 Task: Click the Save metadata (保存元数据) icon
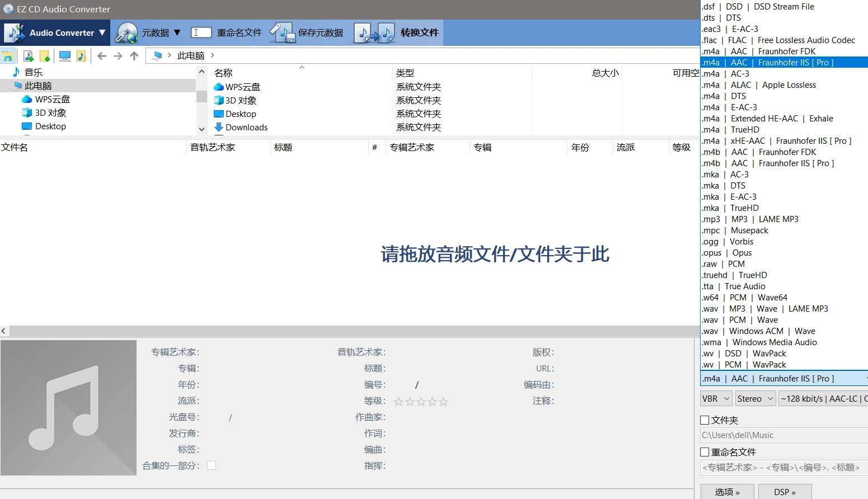(x=282, y=33)
